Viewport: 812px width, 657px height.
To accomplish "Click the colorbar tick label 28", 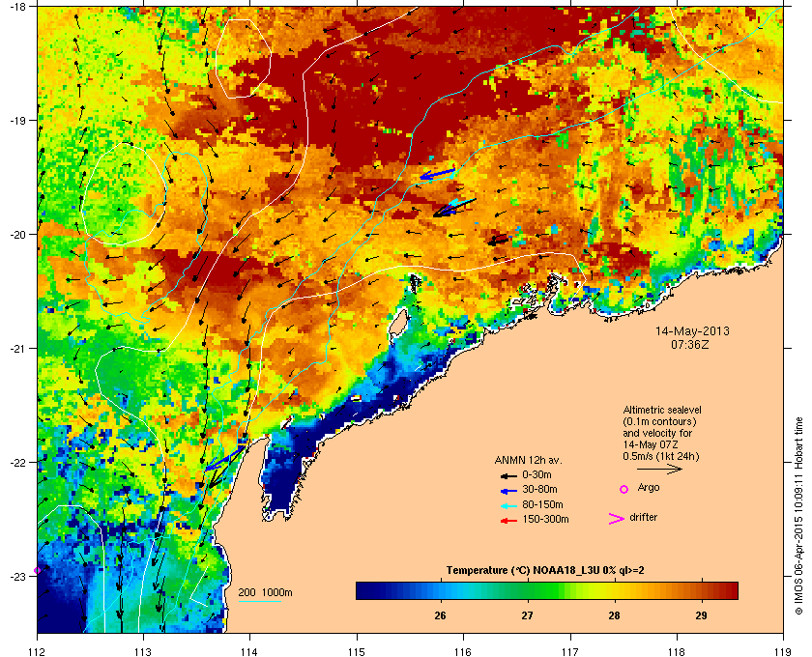I will click(614, 615).
